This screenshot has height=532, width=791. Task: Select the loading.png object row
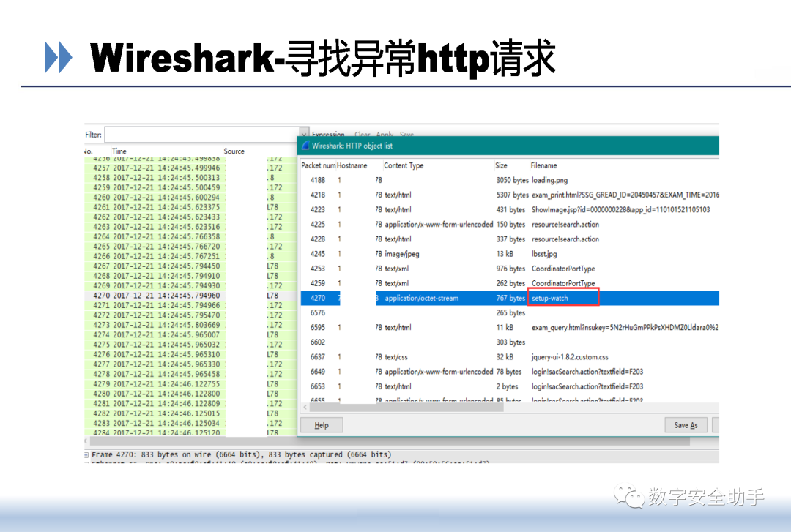[x=510, y=180]
